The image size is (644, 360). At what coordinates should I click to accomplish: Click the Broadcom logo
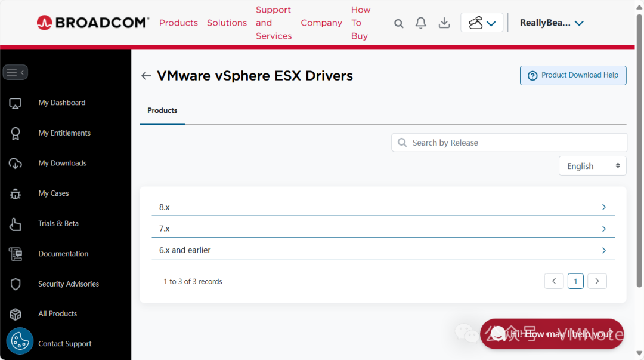point(93,23)
